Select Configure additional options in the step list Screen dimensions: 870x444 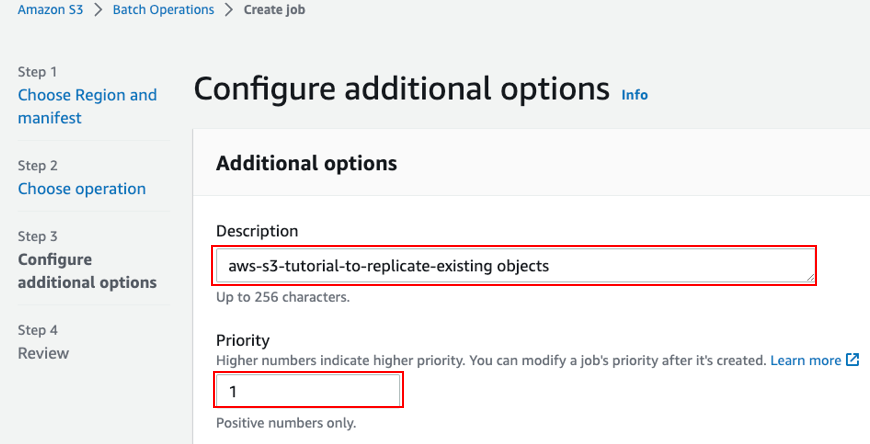87,271
